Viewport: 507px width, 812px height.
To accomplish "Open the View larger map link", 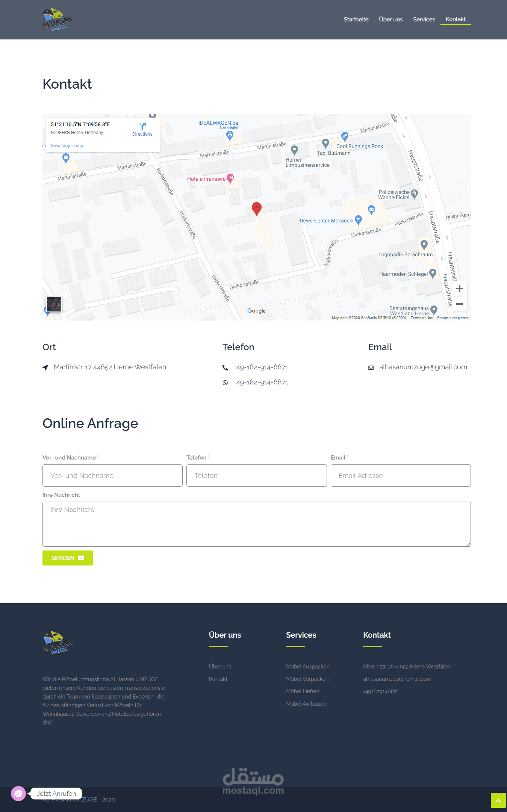I will click(x=67, y=146).
